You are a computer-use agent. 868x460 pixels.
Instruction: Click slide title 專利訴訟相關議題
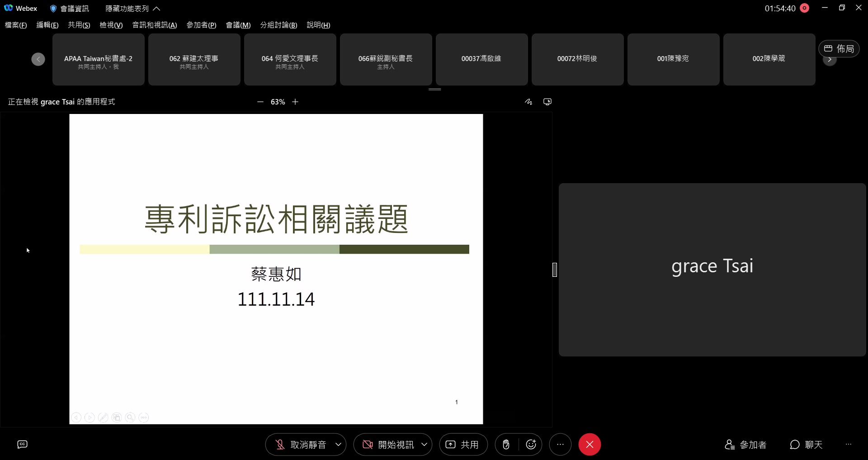(x=276, y=219)
